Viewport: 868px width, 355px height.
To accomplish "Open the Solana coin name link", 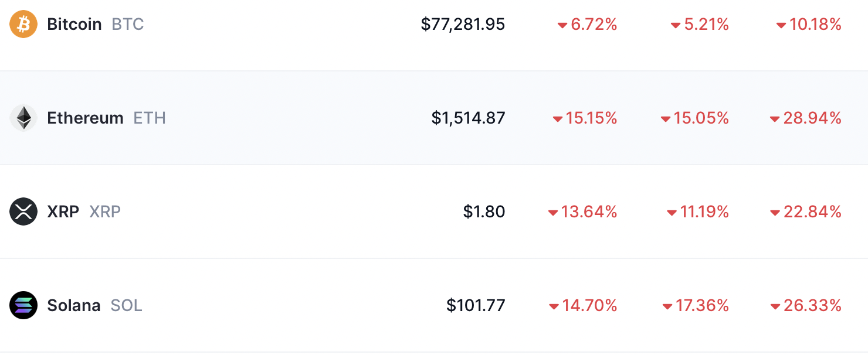I will 74,305.
